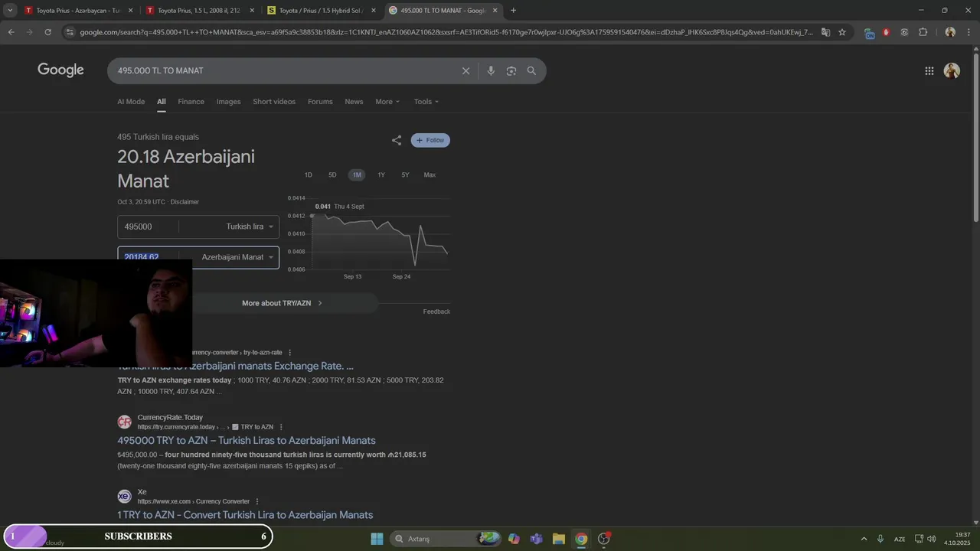Click the browser address bar URL
This screenshot has height=551, width=980.
click(446, 32)
